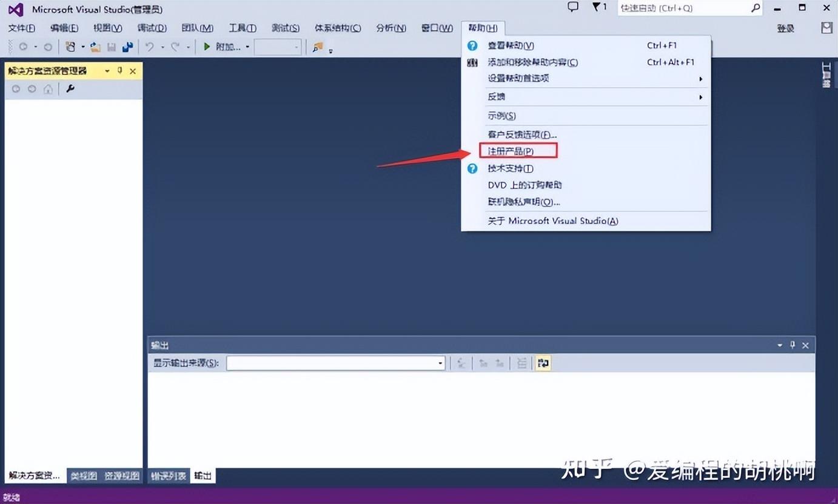Viewport: 838px width, 504px height.
Task: Click the 登录 sign-in link
Action: [x=785, y=28]
